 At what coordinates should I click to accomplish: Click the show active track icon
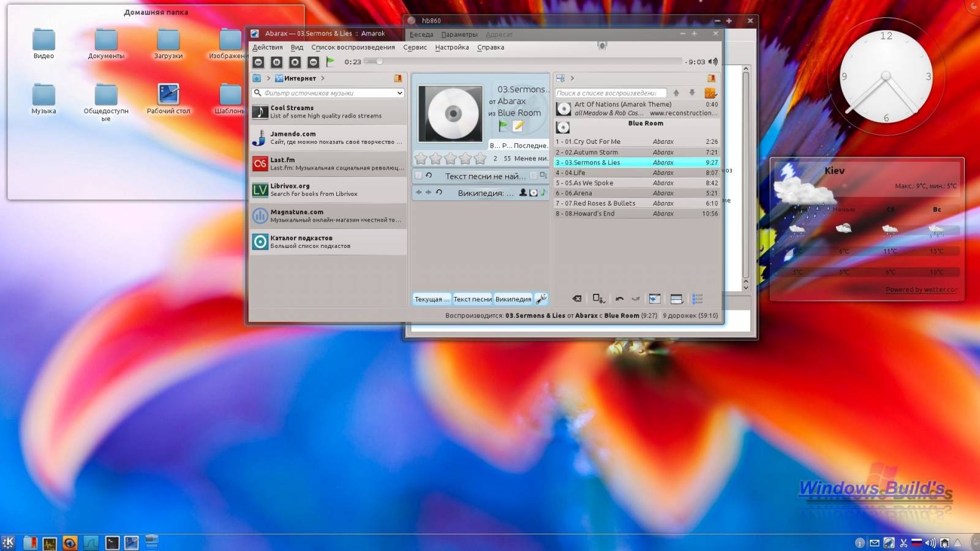[x=655, y=299]
